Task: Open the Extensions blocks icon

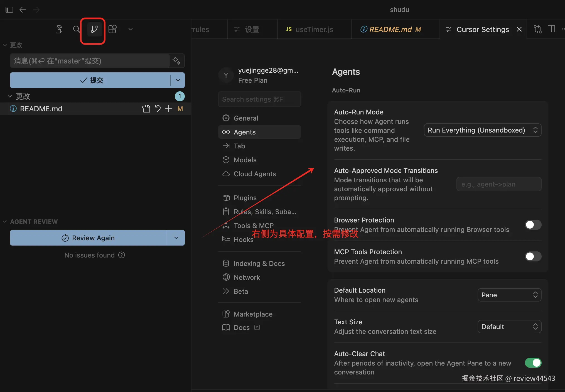Action: pos(112,29)
